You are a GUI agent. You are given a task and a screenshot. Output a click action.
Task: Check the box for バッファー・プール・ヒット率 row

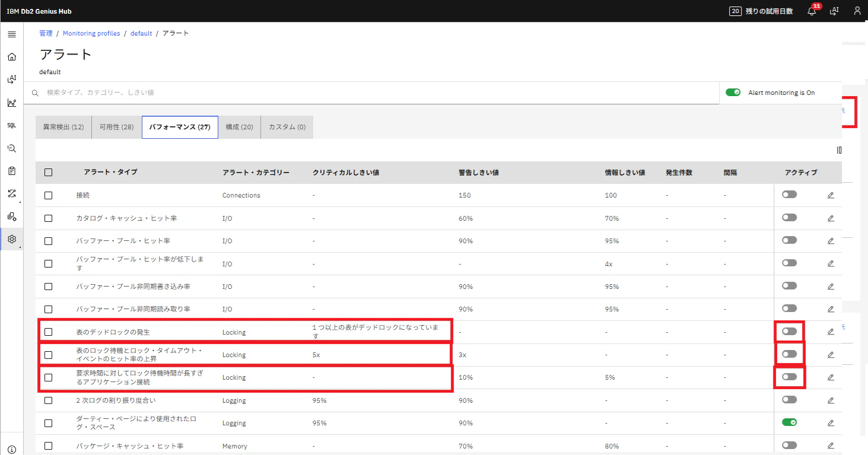[49, 241]
